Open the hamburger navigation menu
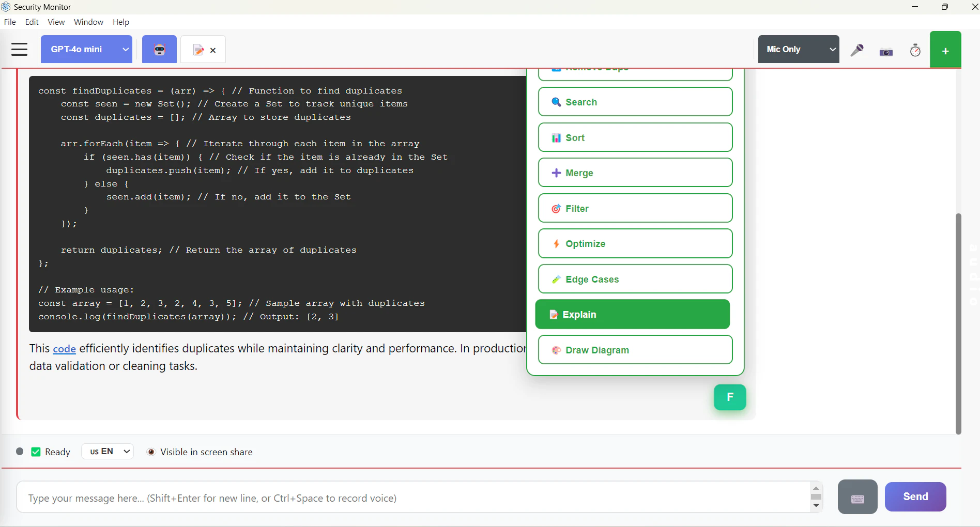 [19, 49]
